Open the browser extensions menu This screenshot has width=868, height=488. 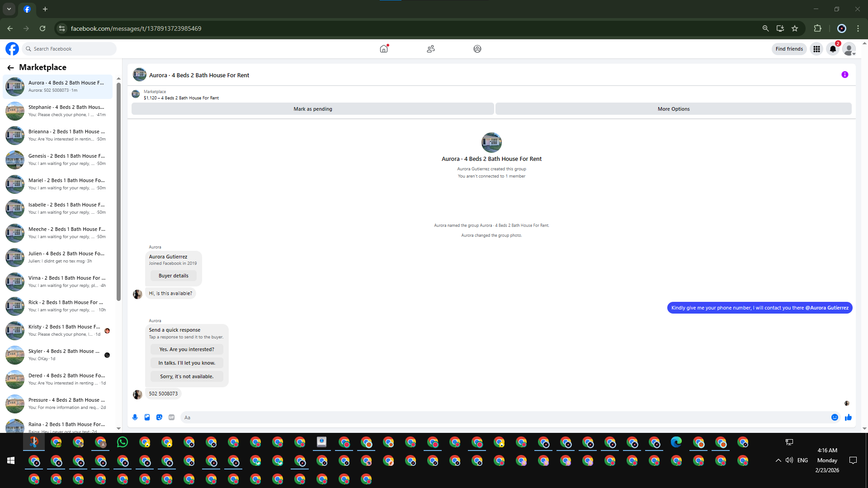[x=817, y=28]
